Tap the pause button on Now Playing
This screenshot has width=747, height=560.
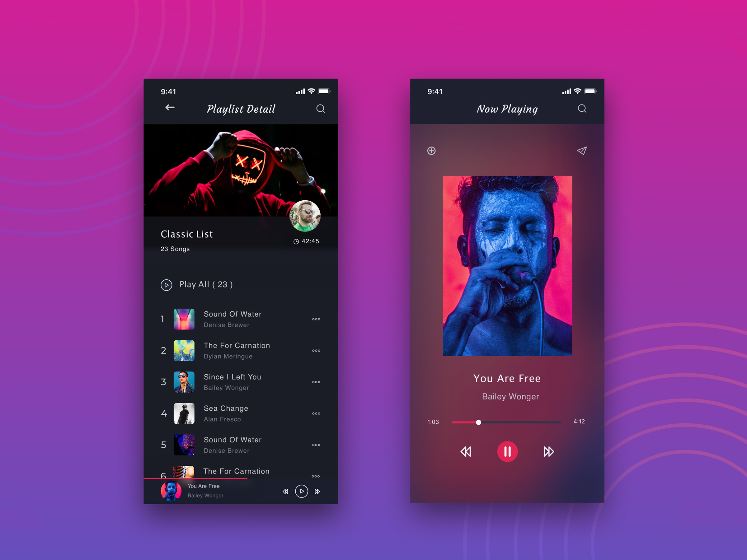[506, 452]
